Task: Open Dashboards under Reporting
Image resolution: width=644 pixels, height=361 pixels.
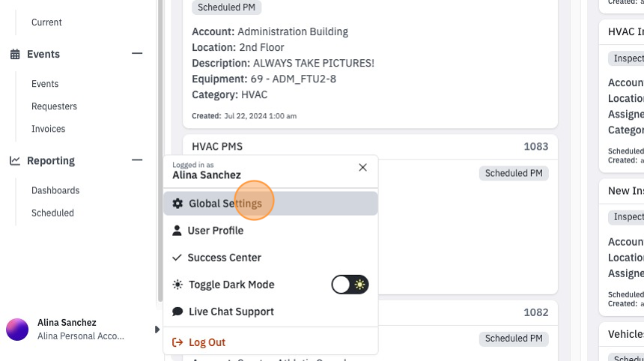Action: pyautogui.click(x=55, y=190)
